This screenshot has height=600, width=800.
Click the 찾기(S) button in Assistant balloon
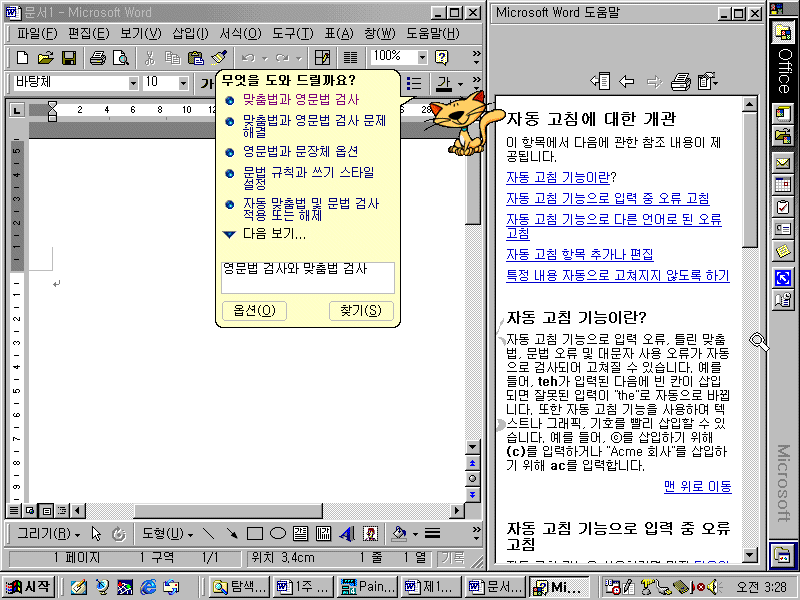point(361,310)
